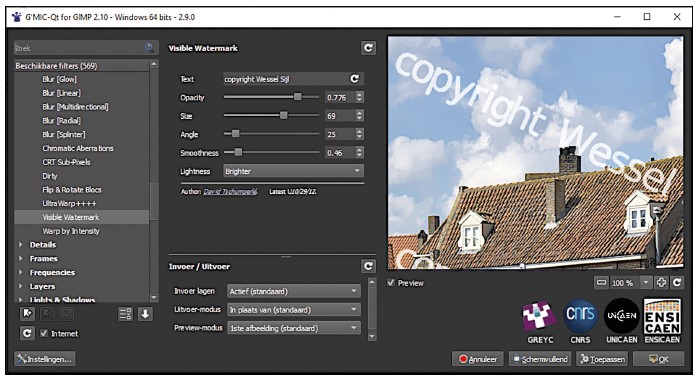697x380 pixels.
Task: Disable the Preview checkbox
Action: pyautogui.click(x=391, y=283)
